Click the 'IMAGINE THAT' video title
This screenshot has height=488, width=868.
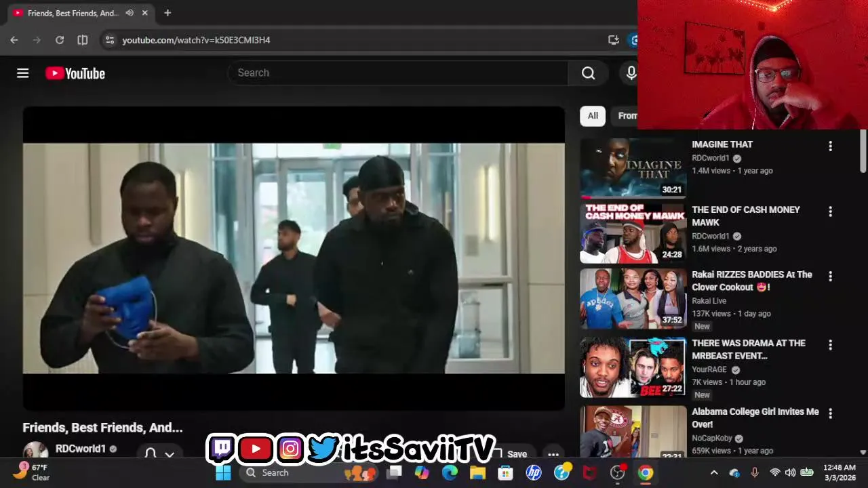(722, 144)
